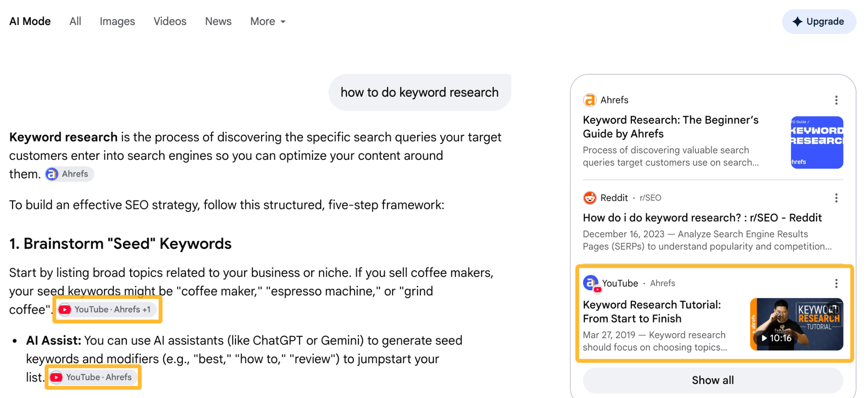Click the Ahrefs citation chip after 'them.'

(x=70, y=174)
